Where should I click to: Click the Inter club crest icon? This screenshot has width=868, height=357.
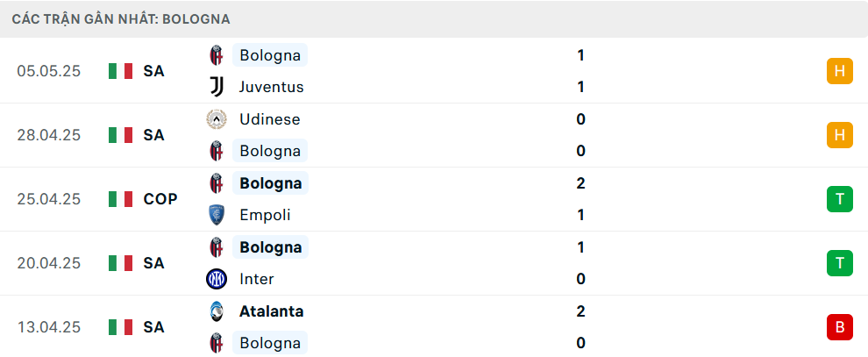click(x=217, y=279)
